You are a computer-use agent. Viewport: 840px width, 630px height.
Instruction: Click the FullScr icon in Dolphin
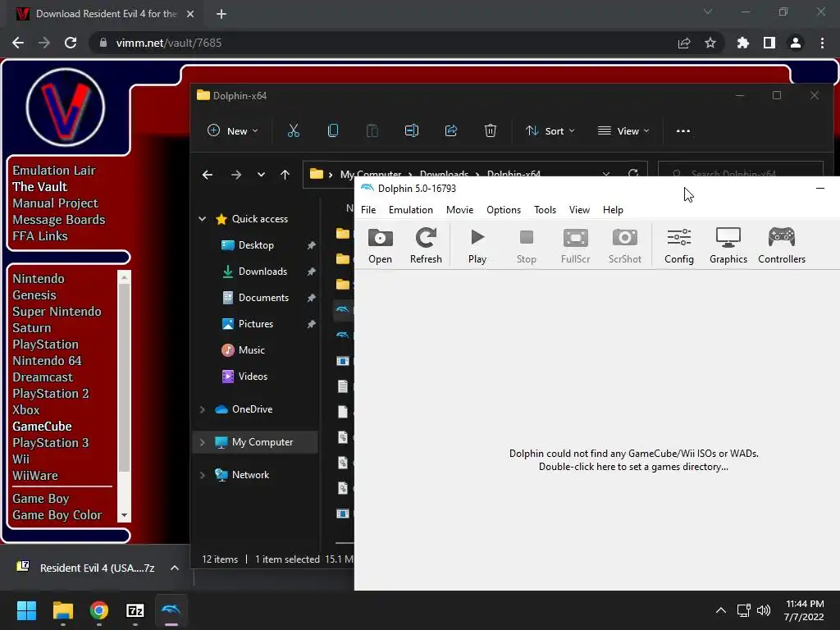[575, 246]
